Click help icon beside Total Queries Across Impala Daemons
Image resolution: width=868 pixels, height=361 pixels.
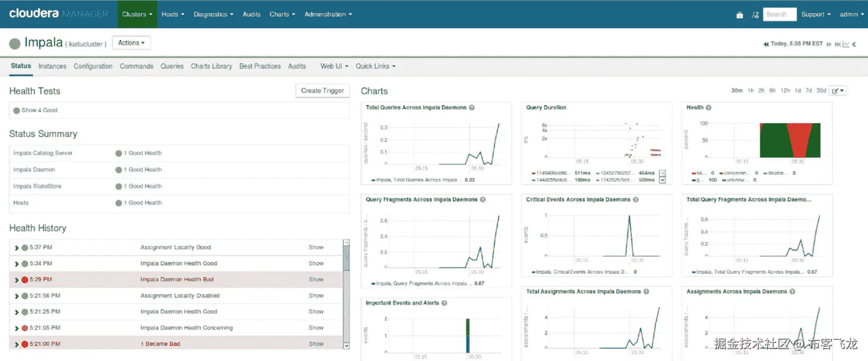(472, 108)
